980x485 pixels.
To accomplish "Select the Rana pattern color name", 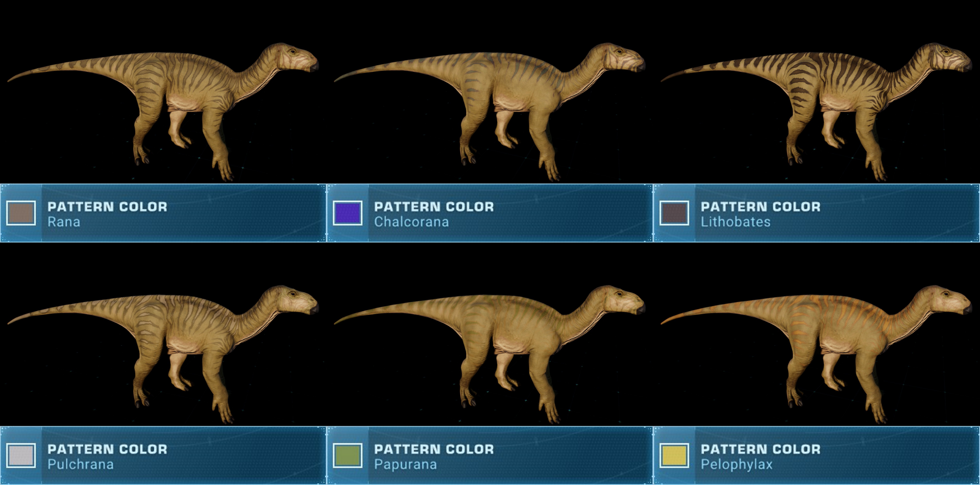I will (64, 222).
